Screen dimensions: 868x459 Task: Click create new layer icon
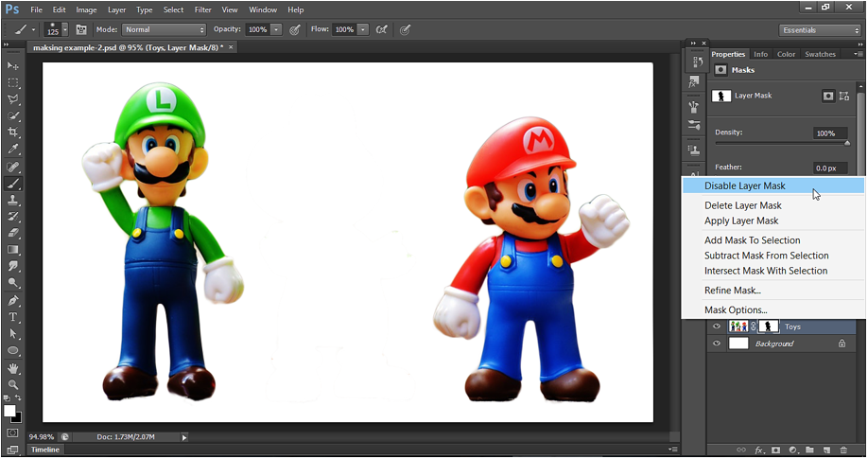coord(826,450)
